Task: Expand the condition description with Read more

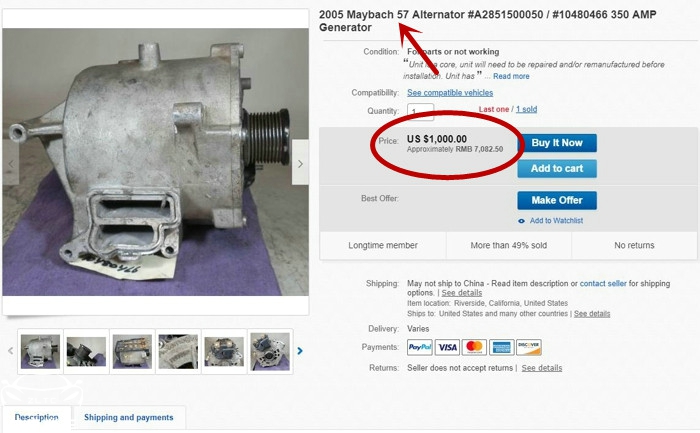Action: pyautogui.click(x=511, y=76)
